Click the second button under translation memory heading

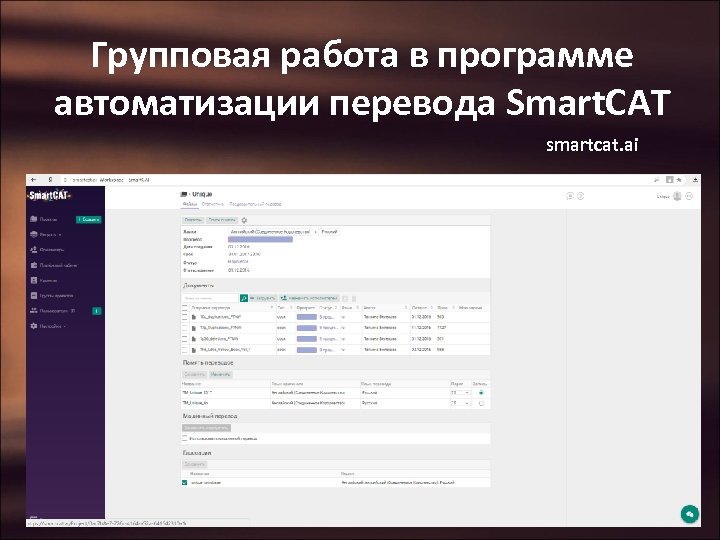tap(221, 375)
